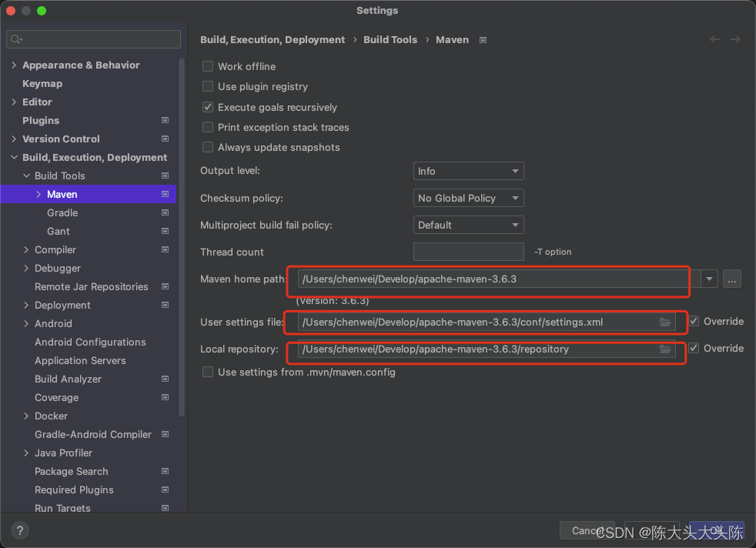
Task: Click the Thread count input field
Action: (x=469, y=252)
